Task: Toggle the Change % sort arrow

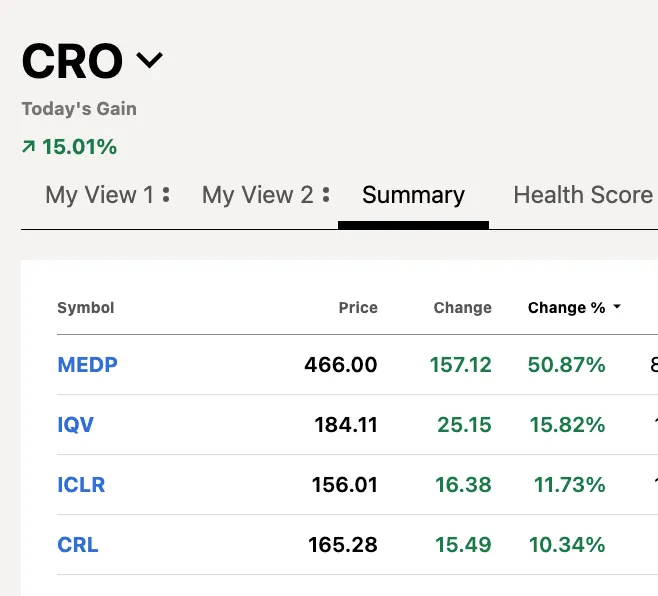Action: (x=617, y=308)
